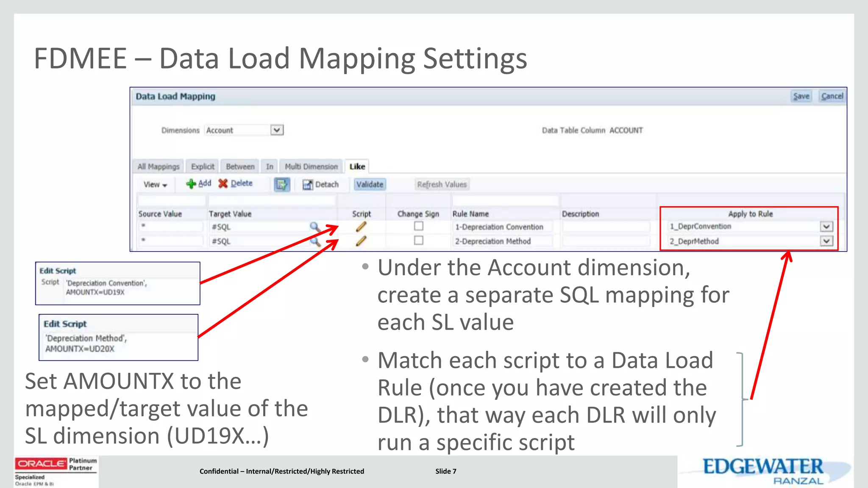Toggle Change Sign for 2-Depreciation Method

[x=418, y=241]
